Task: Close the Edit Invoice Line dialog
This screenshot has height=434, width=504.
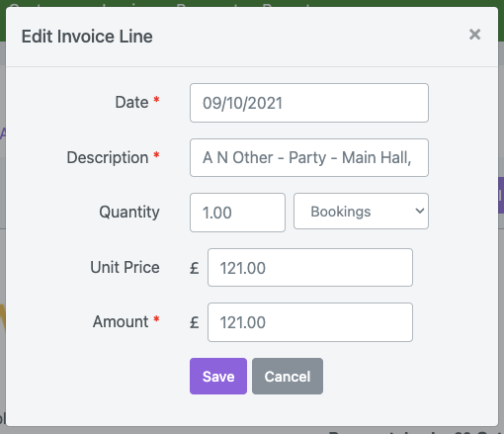Action: coord(474,35)
